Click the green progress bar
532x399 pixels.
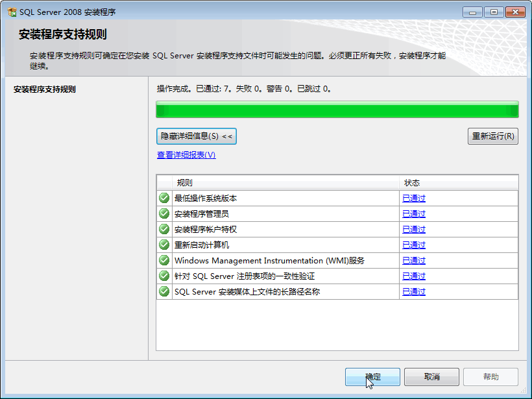click(337, 110)
